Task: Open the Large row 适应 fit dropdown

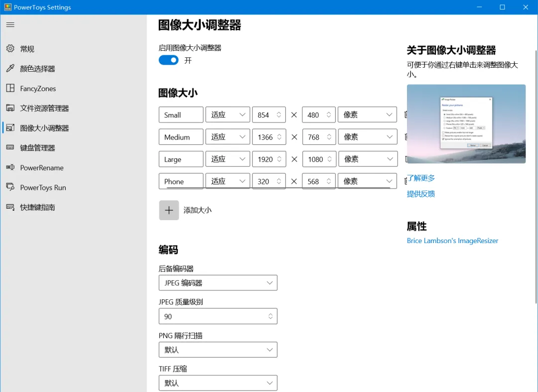Action: (228, 159)
